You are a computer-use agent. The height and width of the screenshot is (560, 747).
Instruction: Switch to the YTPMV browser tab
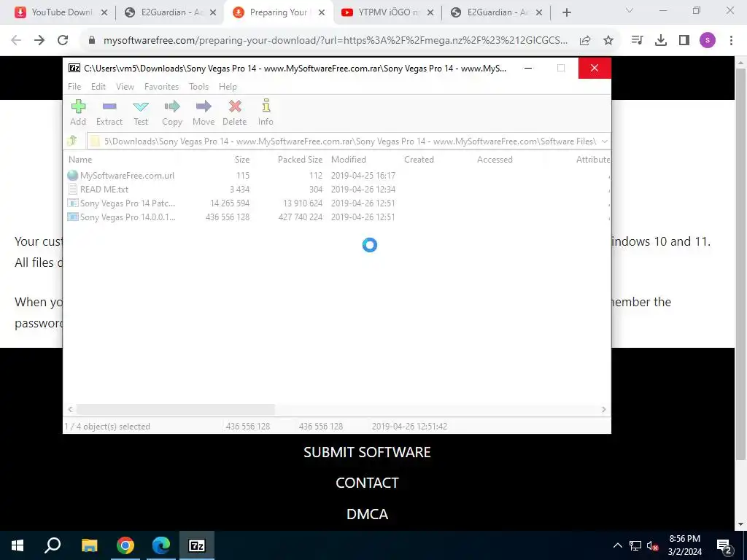click(x=386, y=12)
